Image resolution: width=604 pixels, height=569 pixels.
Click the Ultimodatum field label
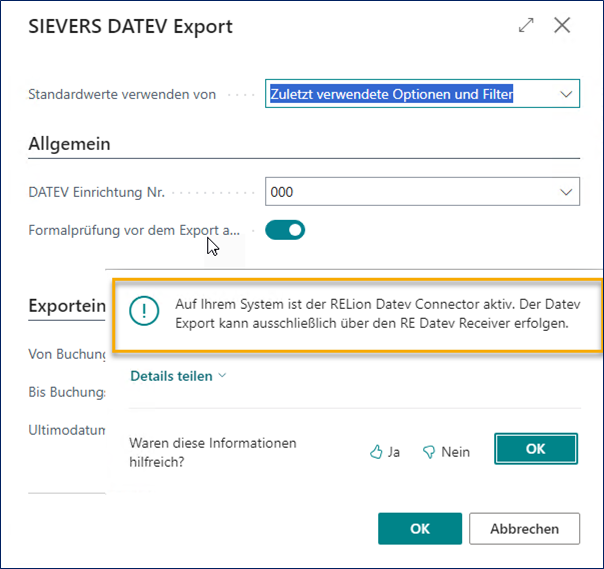click(67, 429)
